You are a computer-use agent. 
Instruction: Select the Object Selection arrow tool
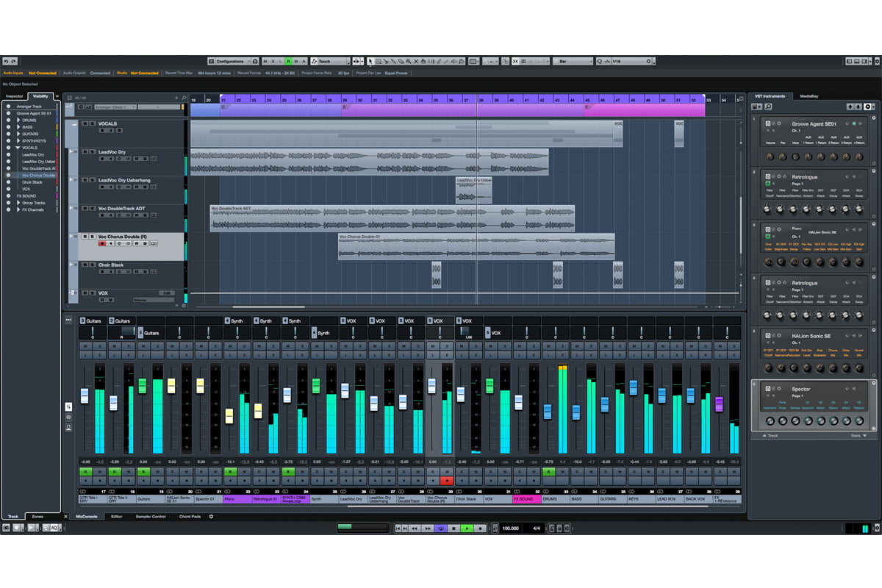(370, 61)
